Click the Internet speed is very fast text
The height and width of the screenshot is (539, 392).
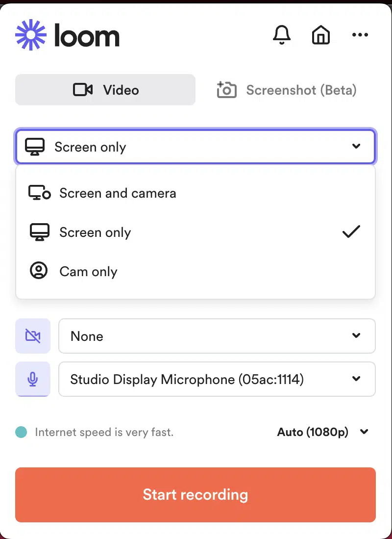coord(104,432)
